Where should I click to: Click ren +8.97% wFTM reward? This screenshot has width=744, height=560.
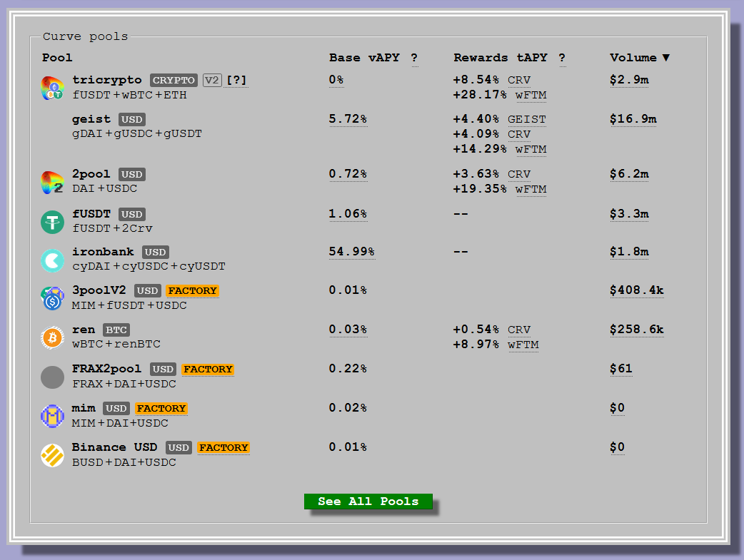click(496, 345)
